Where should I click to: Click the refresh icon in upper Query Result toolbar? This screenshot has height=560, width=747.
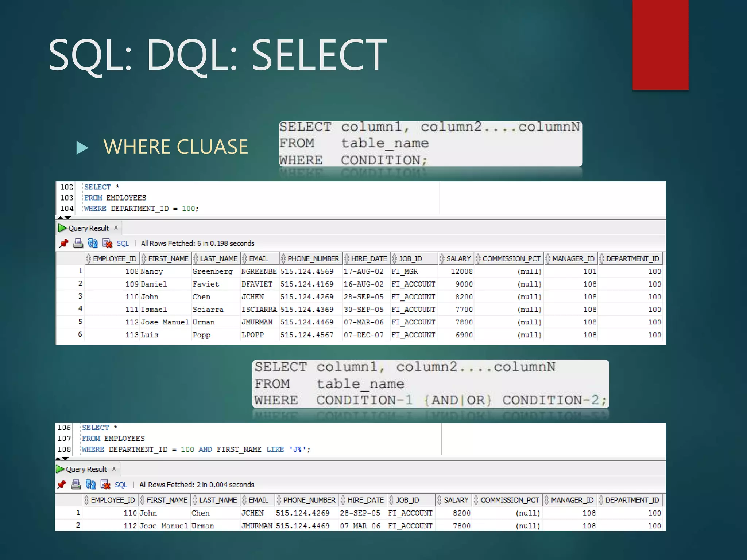pyautogui.click(x=93, y=243)
